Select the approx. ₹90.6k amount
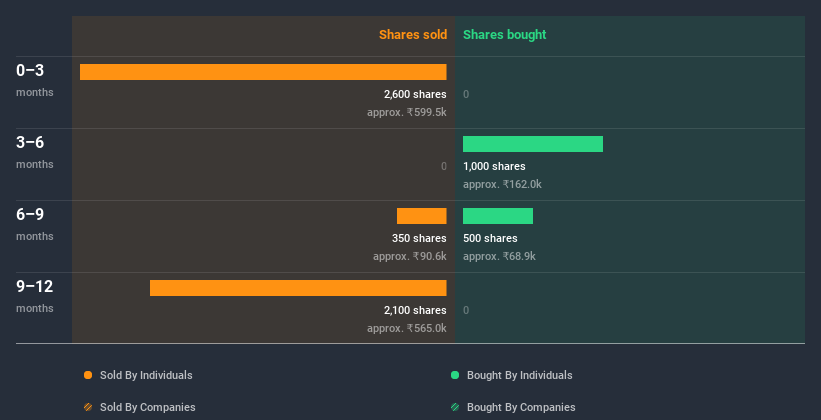821x420 pixels. pyautogui.click(x=410, y=256)
